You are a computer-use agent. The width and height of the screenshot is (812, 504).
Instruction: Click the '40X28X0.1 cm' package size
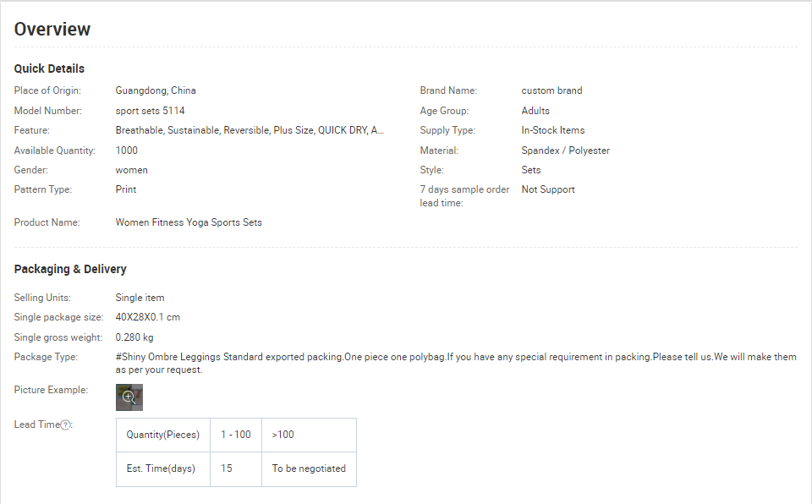pos(147,317)
